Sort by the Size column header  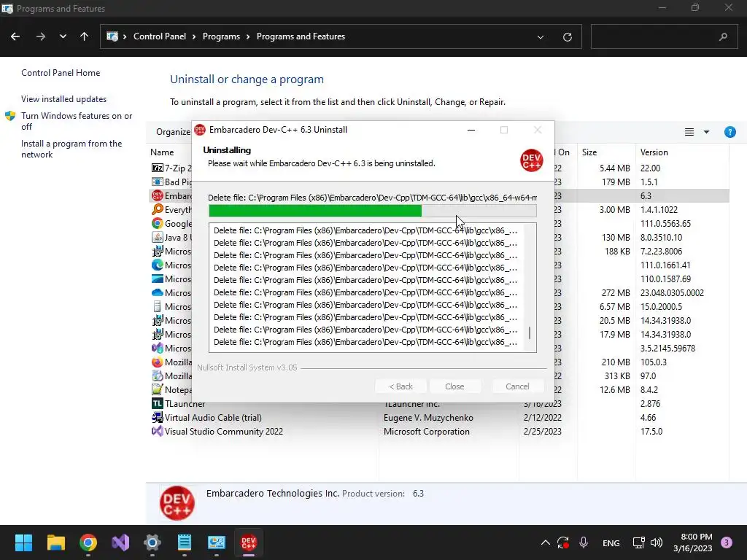tap(589, 152)
